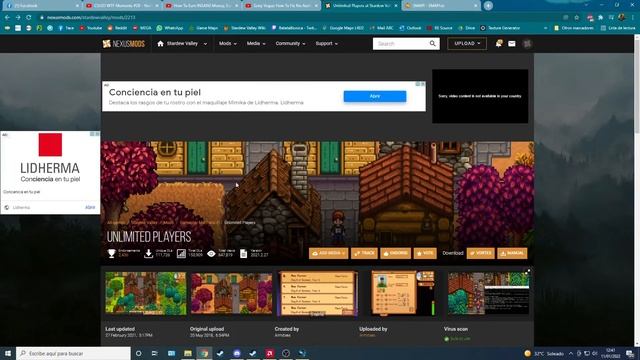Switch to the Facebook browser tab
Image resolution: width=640 pixels, height=360 pixels.
point(41,6)
